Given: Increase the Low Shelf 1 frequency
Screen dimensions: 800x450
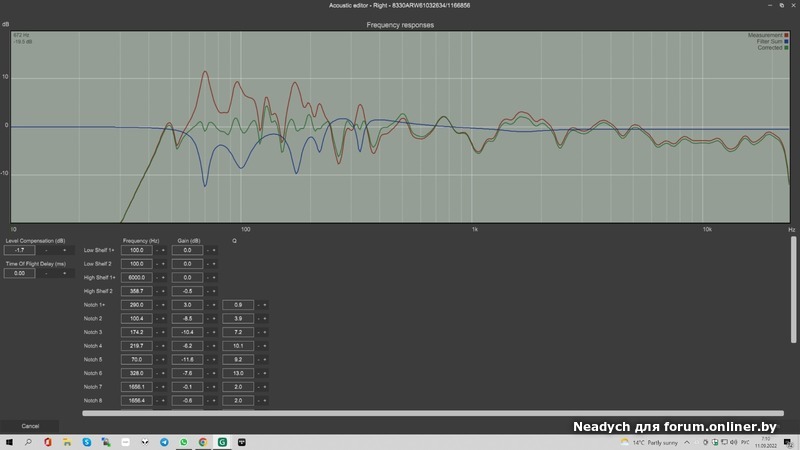Looking at the screenshot, I should 163,251.
